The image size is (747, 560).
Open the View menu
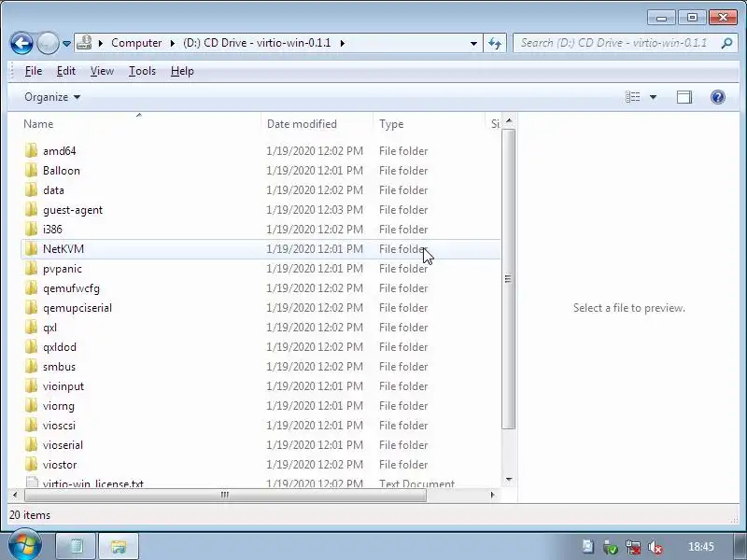coord(102,71)
